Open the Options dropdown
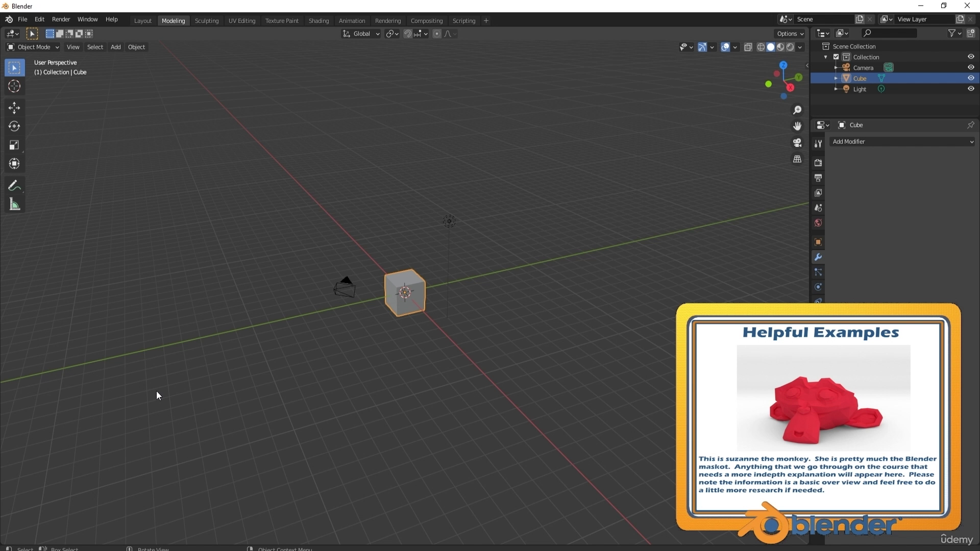The image size is (980, 551). click(x=790, y=34)
